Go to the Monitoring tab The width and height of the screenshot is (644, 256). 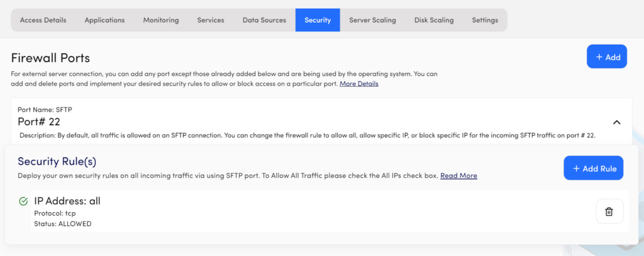(161, 19)
